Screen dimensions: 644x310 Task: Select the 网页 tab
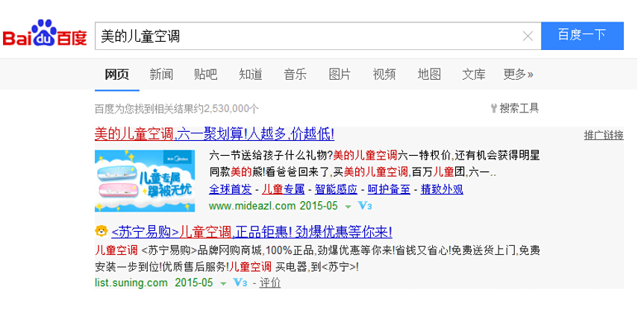click(116, 75)
